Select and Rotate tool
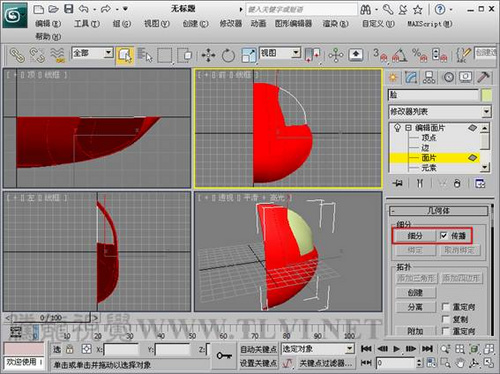Viewport: 500px width, 374px height. coord(228,55)
